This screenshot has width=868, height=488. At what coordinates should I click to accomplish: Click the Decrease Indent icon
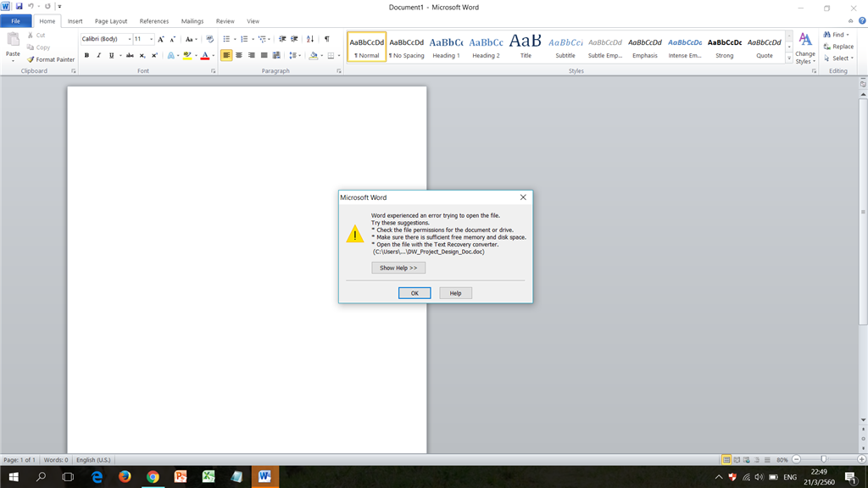coord(282,39)
